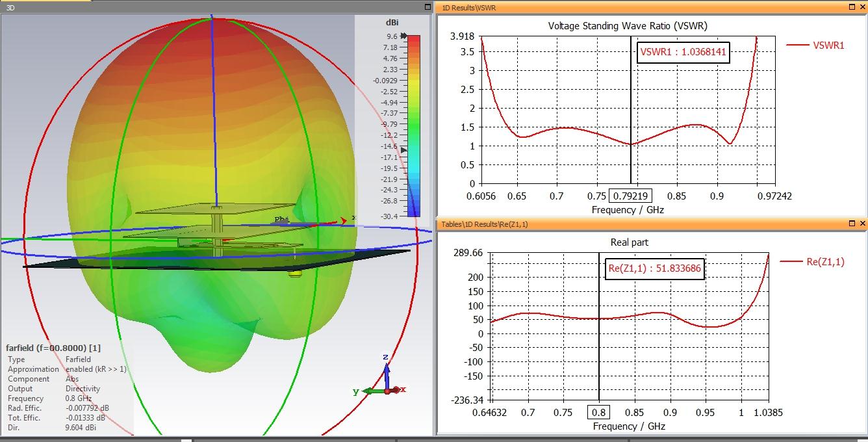Maximize the Re(Z1,1) results panel
Viewport: 868px width, 442px height.
(852, 224)
